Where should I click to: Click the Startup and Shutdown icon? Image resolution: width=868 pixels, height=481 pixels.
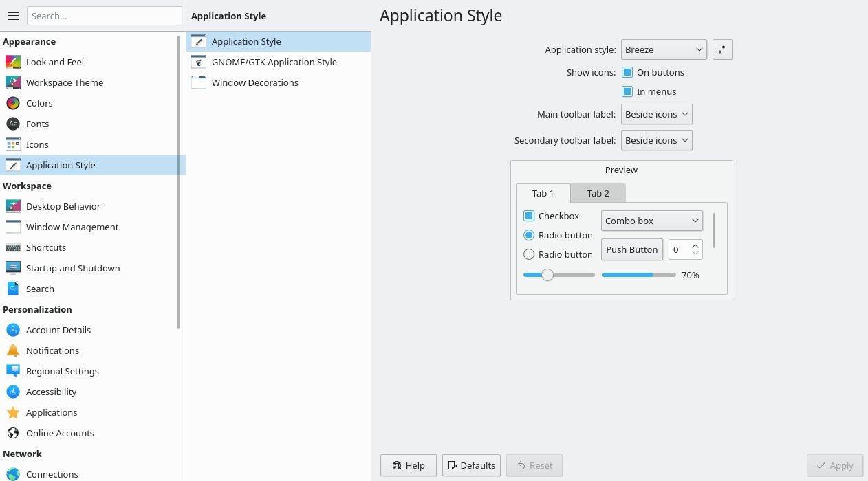point(13,268)
